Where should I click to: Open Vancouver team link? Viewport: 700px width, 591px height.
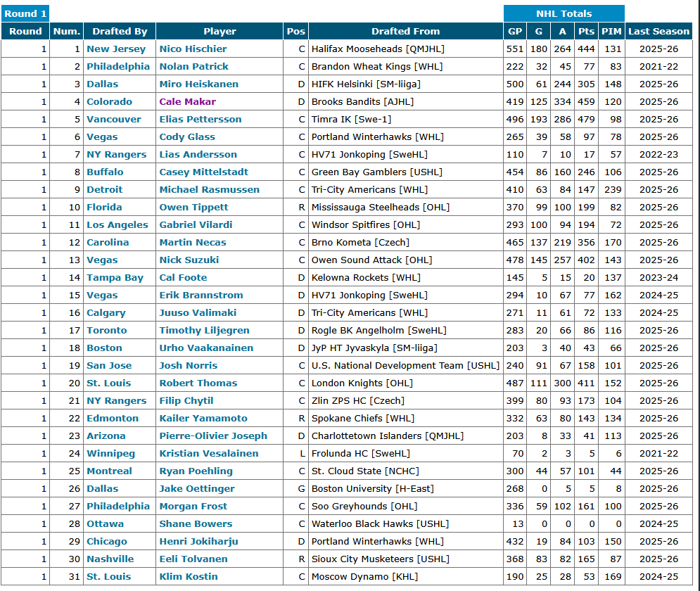(x=114, y=119)
